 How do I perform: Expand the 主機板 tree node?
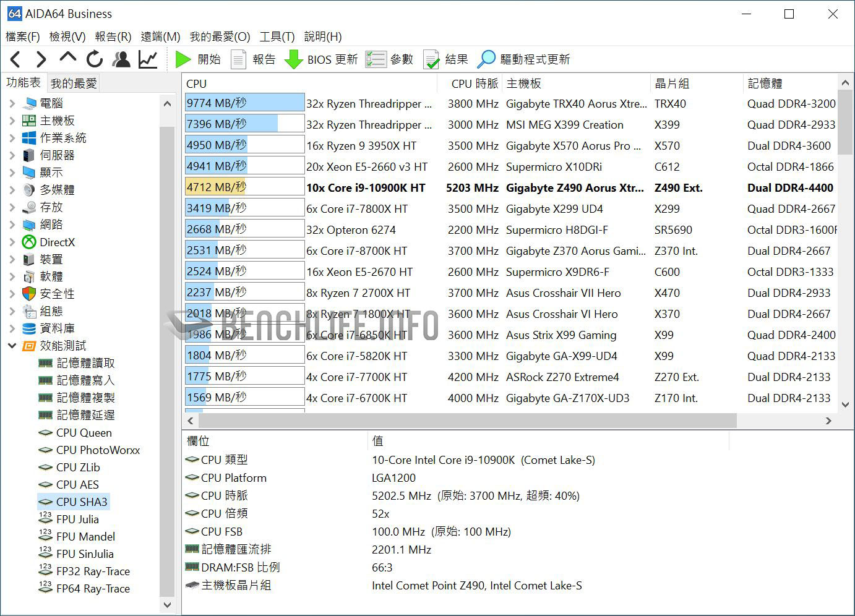(12, 121)
